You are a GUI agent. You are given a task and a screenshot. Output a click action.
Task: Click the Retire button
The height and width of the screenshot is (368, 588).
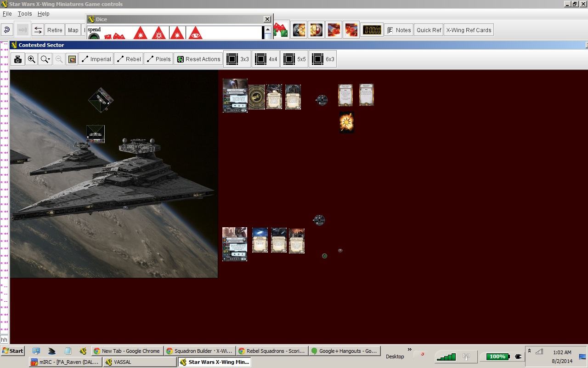coord(55,30)
